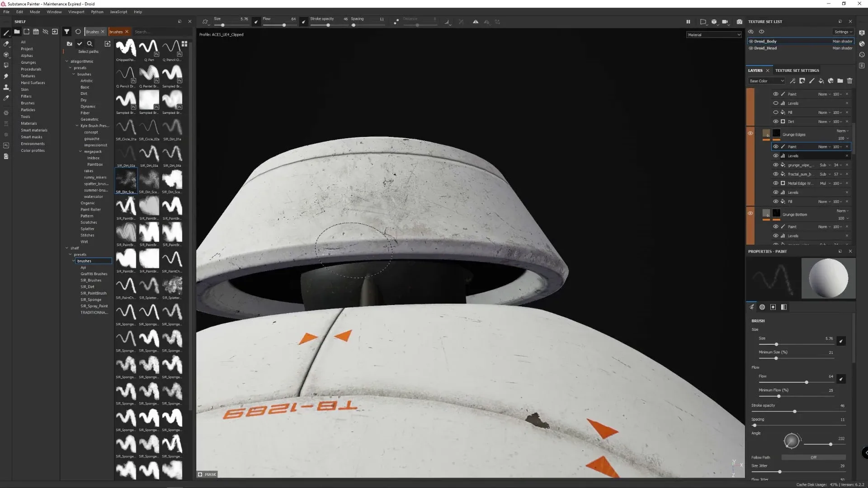Delete the selected layer with the trash icon

click(849, 81)
